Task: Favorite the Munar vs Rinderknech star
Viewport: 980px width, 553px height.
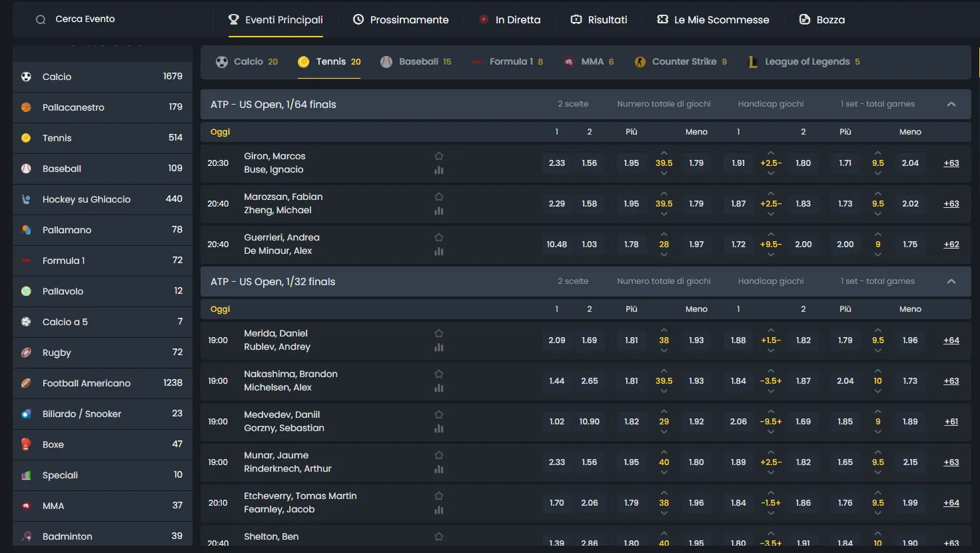Action: click(438, 455)
